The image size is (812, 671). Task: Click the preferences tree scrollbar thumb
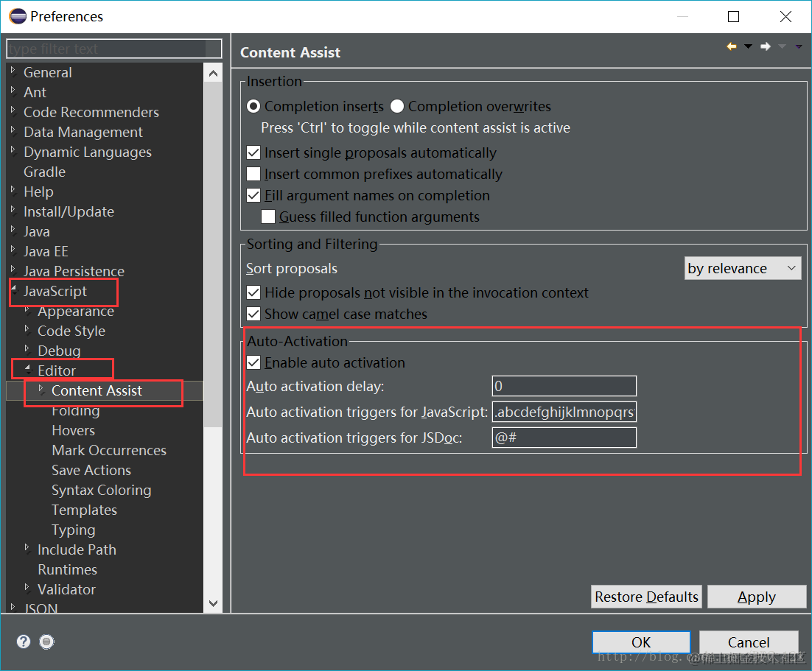(213, 253)
